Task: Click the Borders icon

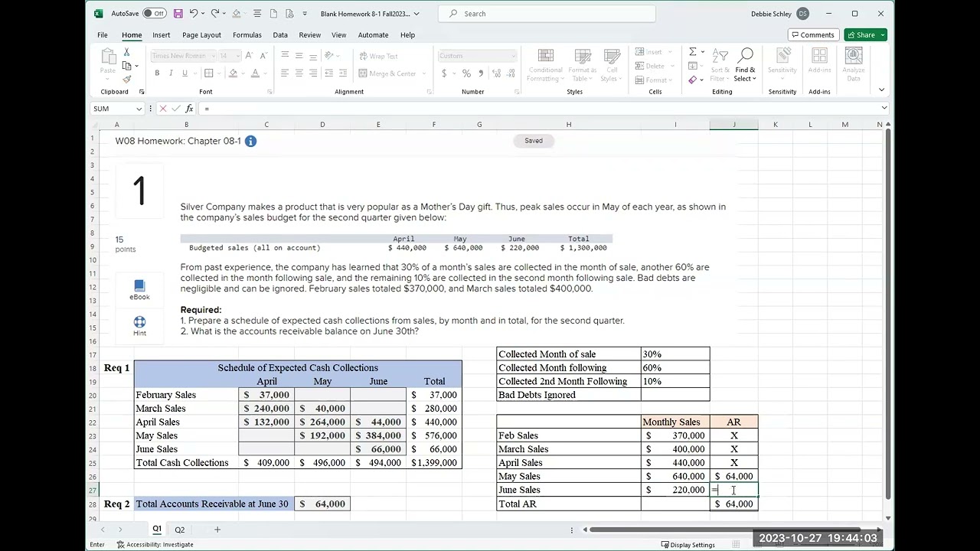Action: 208,73
